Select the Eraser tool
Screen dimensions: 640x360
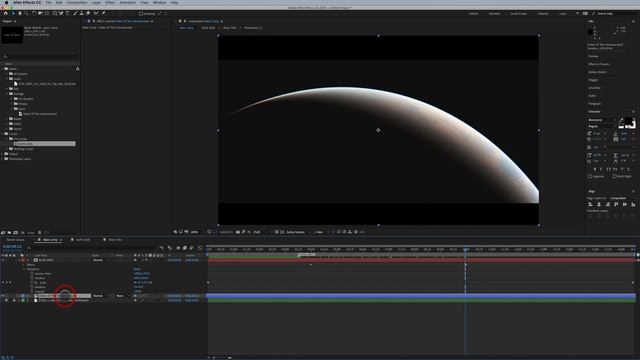click(x=88, y=13)
